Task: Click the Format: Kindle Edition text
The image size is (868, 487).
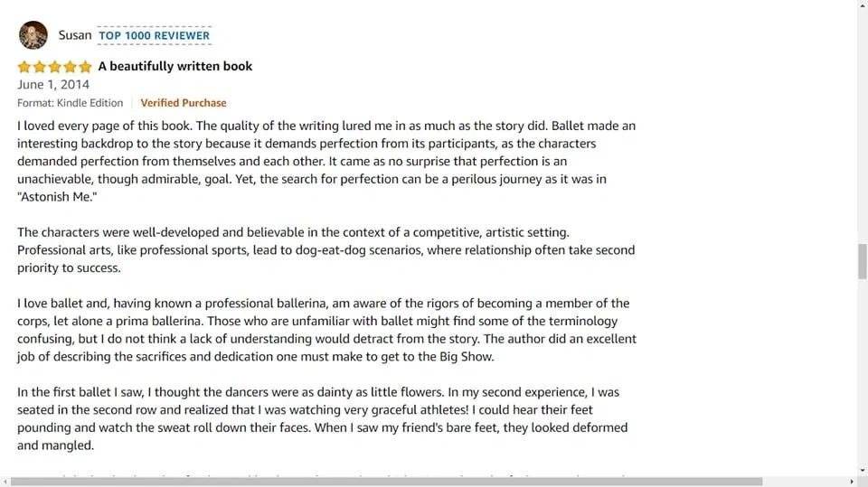Action: (71, 103)
